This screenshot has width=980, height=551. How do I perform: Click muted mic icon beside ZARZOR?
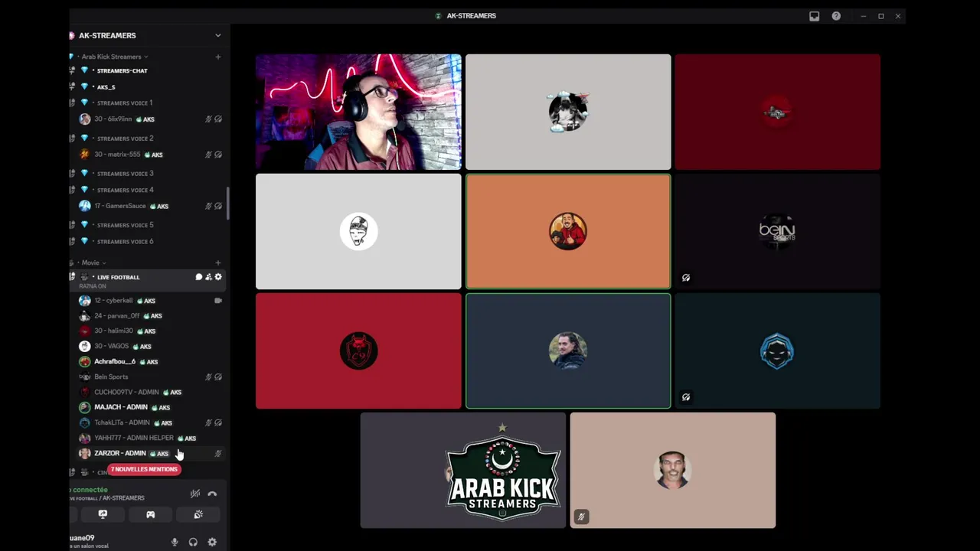click(x=218, y=454)
